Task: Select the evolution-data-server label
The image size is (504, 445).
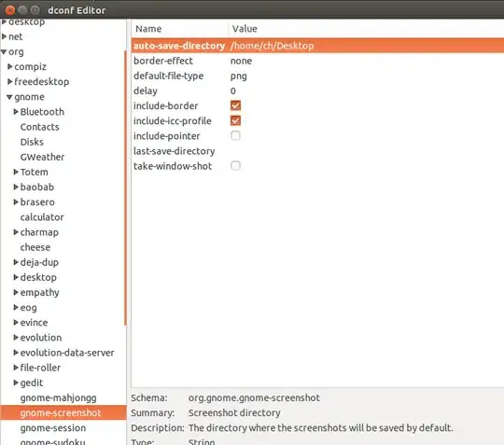Action: tap(67, 353)
